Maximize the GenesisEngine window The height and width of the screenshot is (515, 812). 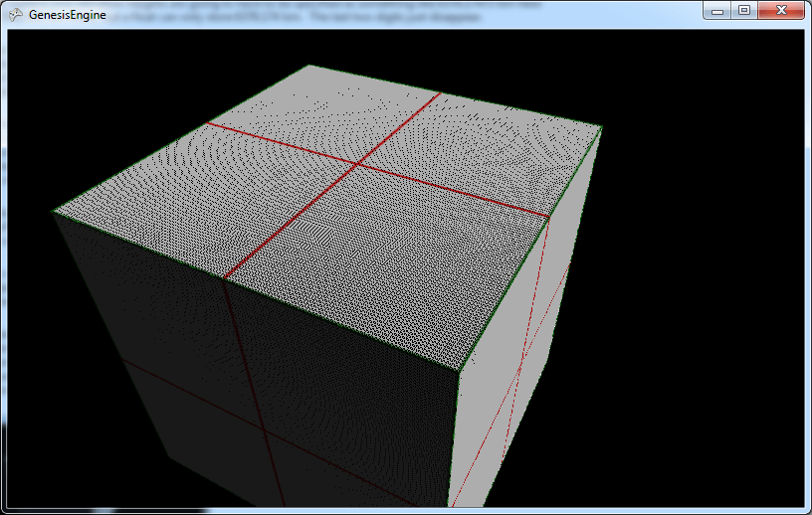(744, 10)
